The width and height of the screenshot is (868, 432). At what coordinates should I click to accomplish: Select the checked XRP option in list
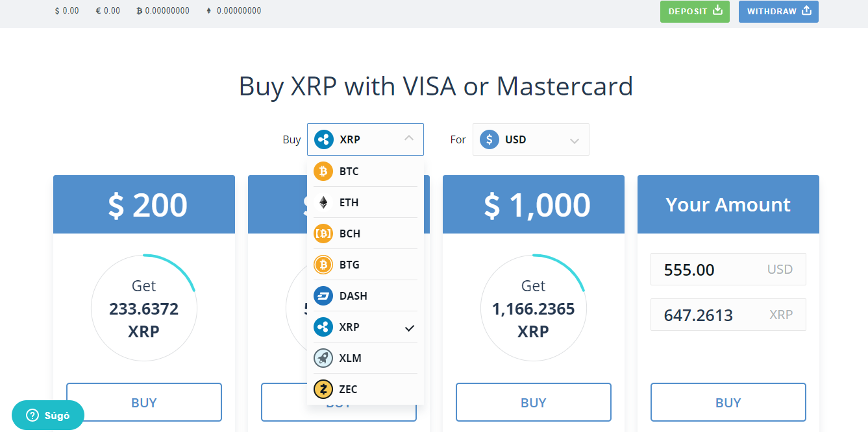[365, 327]
